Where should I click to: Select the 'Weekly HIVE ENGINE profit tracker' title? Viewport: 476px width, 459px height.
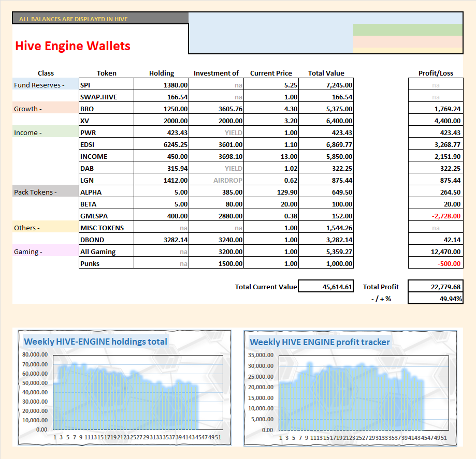(x=320, y=342)
